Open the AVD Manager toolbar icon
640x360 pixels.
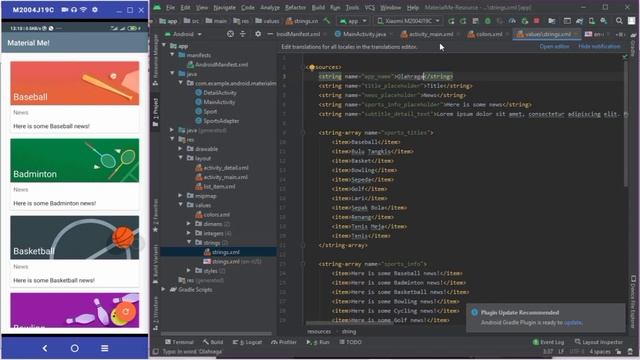pyautogui.click(x=591, y=20)
